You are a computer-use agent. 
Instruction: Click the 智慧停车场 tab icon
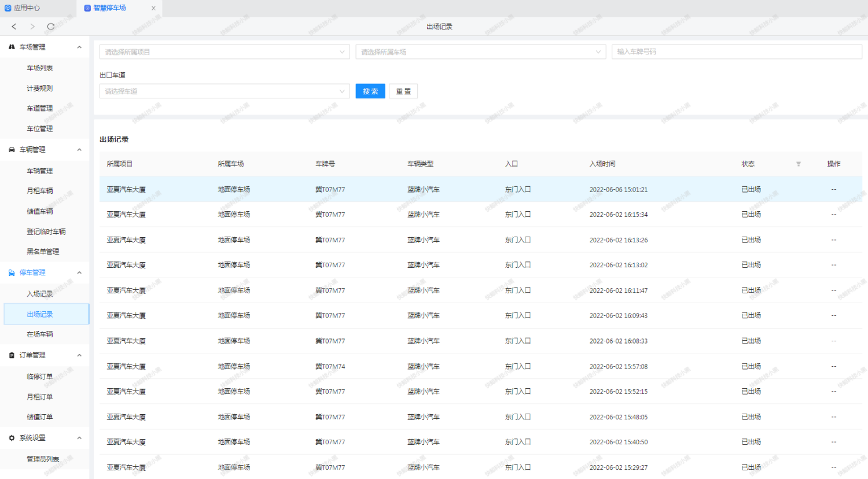coord(87,8)
